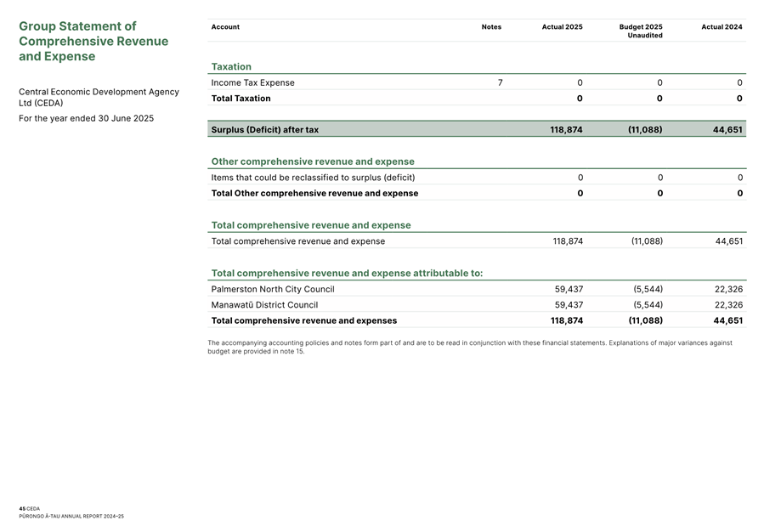Viewport: 764px width, 532px height.
Task: Click note reference 7 for Income Tax Expense
Action: pyautogui.click(x=500, y=82)
